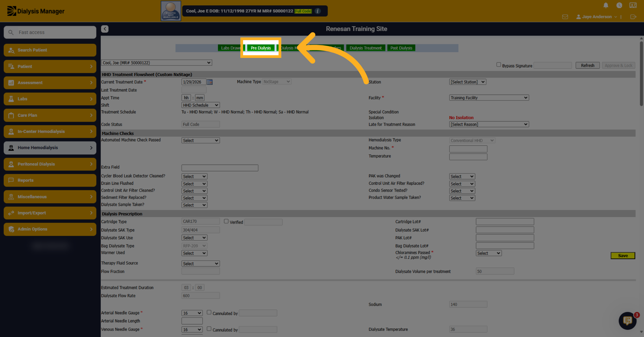This screenshot has height=337, width=644.
Task: Toggle Bypass Signature checkbox
Action: [499, 65]
